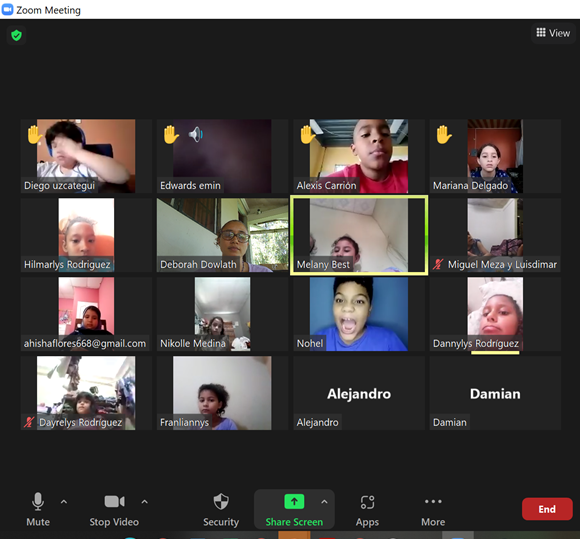
Task: Select Melany Best's highlighted video tile
Action: click(x=359, y=235)
